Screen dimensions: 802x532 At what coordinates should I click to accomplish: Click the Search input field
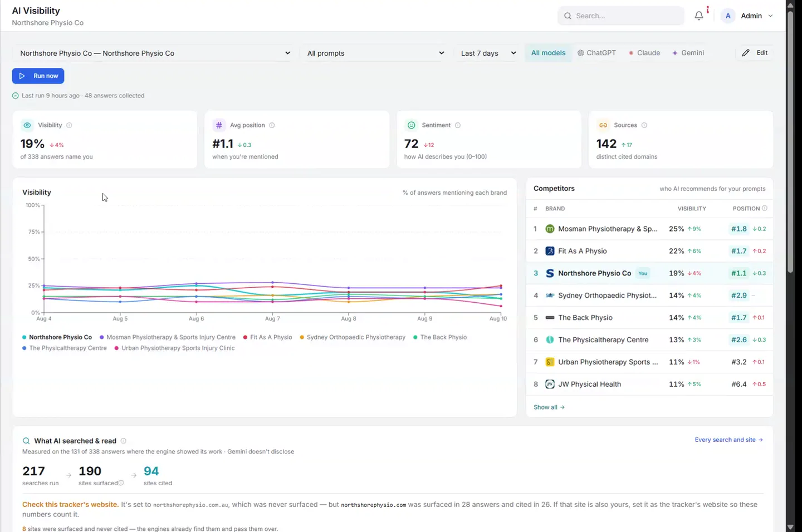621,16
